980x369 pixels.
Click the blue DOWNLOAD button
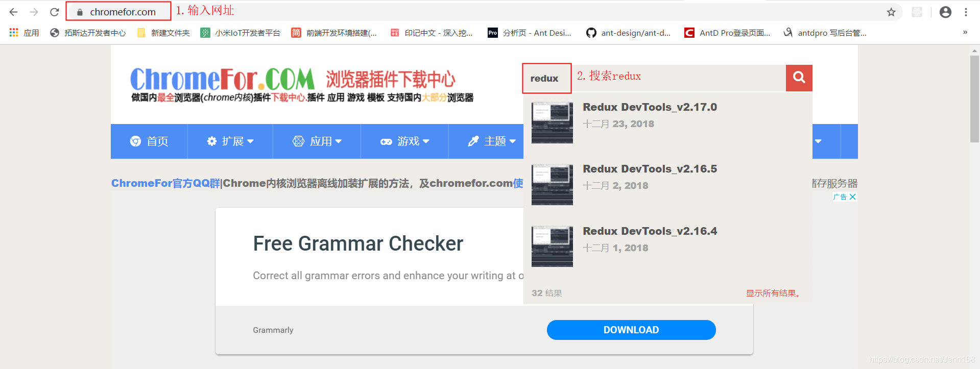coord(631,330)
